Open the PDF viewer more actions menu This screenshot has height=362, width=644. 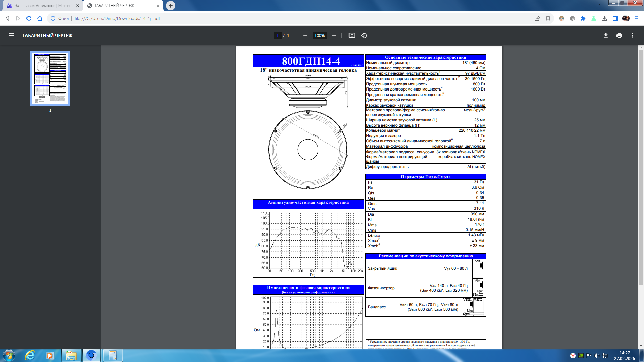(632, 35)
